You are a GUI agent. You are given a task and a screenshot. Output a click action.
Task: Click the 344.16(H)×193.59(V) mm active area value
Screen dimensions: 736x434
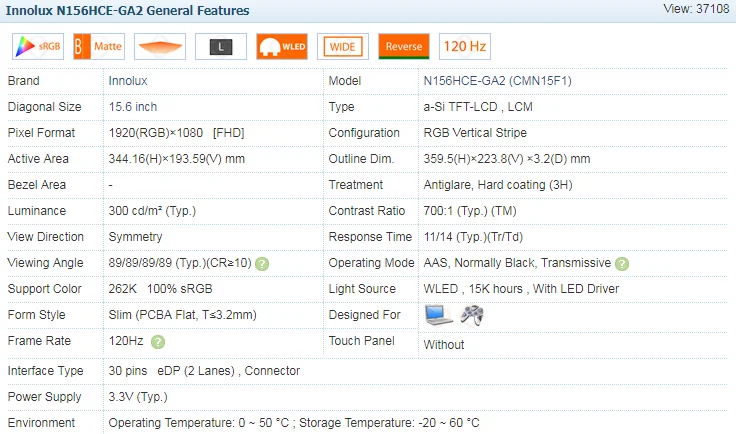(176, 159)
